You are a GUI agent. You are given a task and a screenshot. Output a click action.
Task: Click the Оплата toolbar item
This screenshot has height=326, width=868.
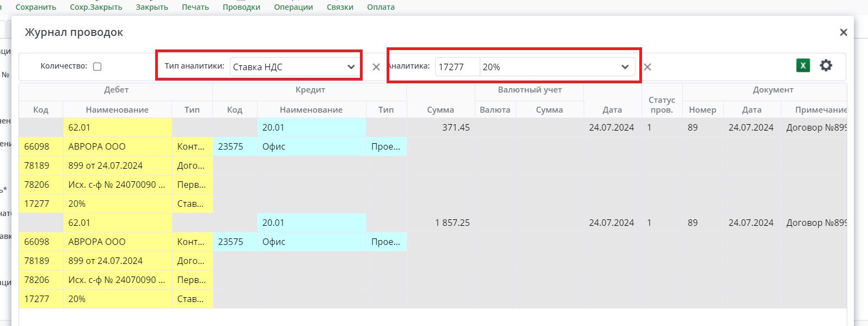pos(381,7)
